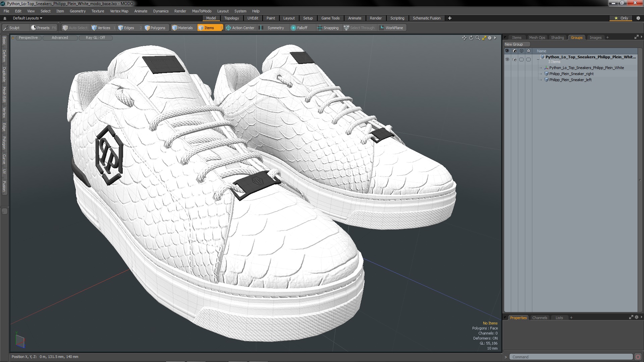Open the Perspective view type dropdown
The width and height of the screenshot is (644, 362).
[28, 38]
